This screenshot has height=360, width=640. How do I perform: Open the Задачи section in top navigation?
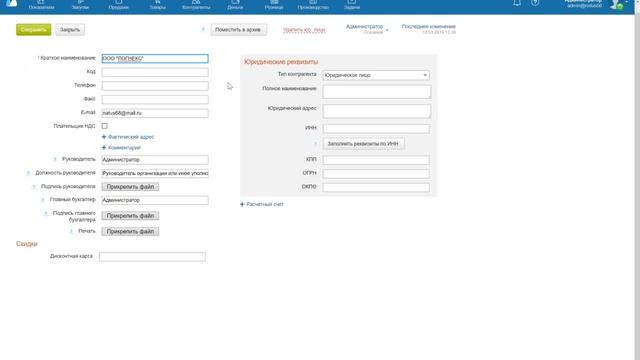pos(352,5)
